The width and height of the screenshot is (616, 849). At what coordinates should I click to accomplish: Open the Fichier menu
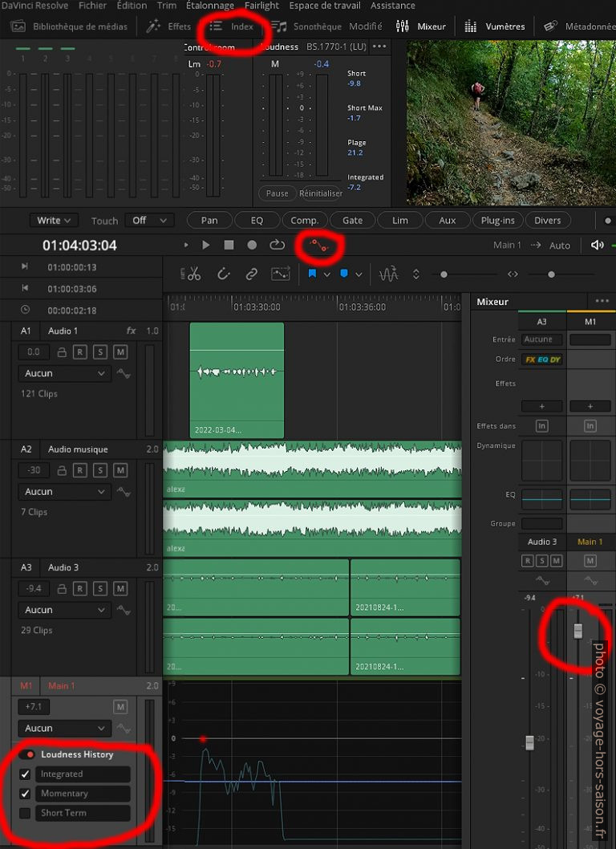click(x=92, y=6)
